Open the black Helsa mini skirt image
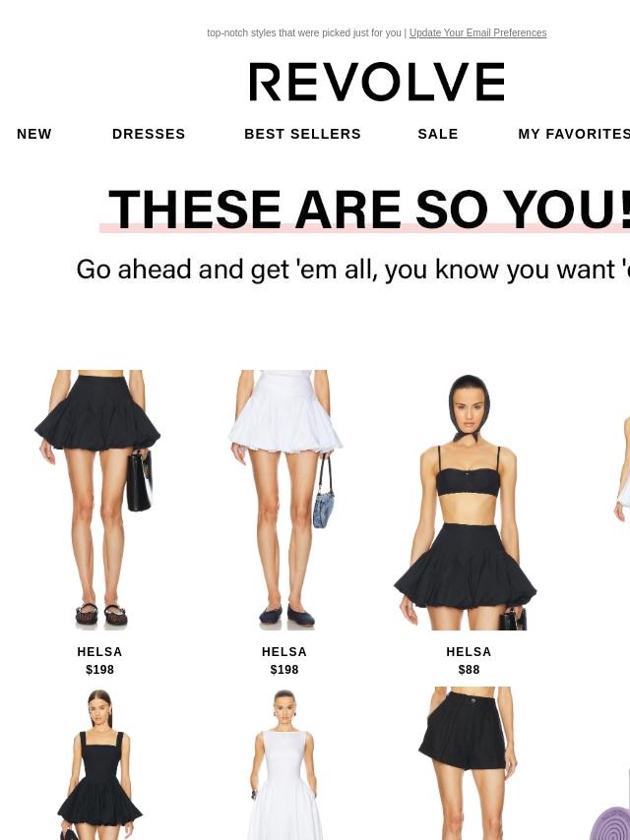This screenshot has height=840, width=630. pyautogui.click(x=99, y=500)
